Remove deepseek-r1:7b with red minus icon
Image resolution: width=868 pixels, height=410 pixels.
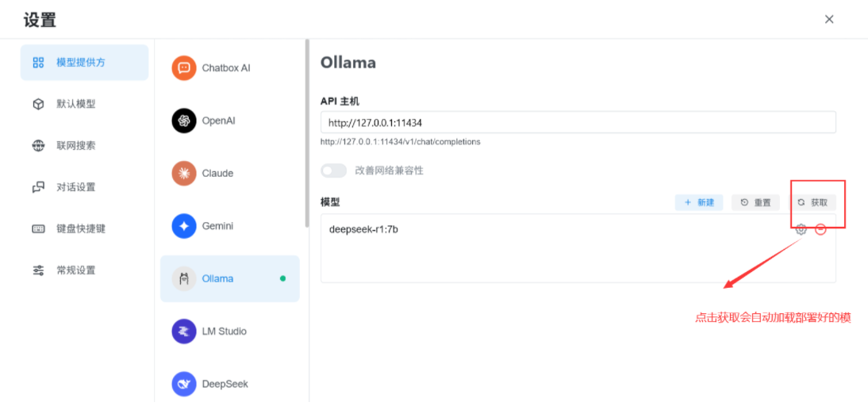[820, 229]
